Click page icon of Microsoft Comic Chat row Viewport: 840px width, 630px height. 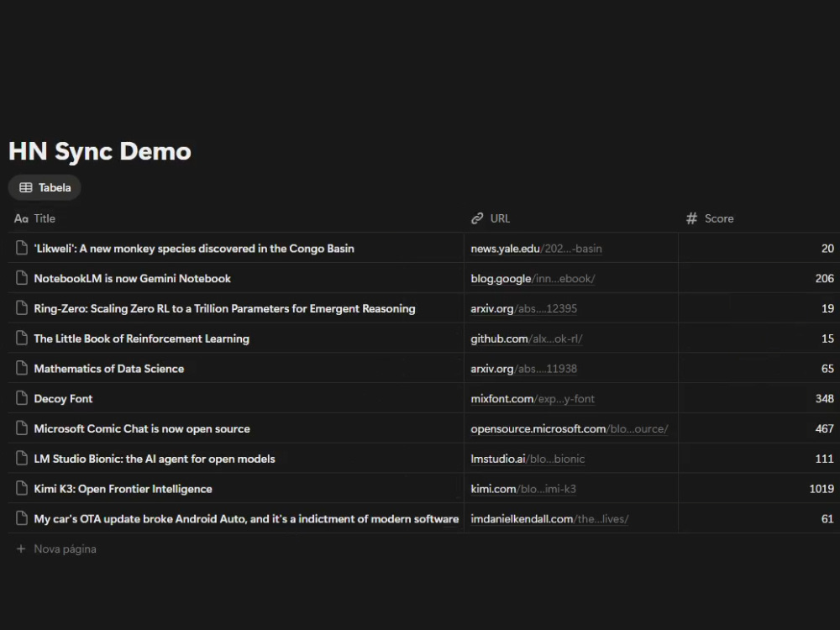(22, 428)
